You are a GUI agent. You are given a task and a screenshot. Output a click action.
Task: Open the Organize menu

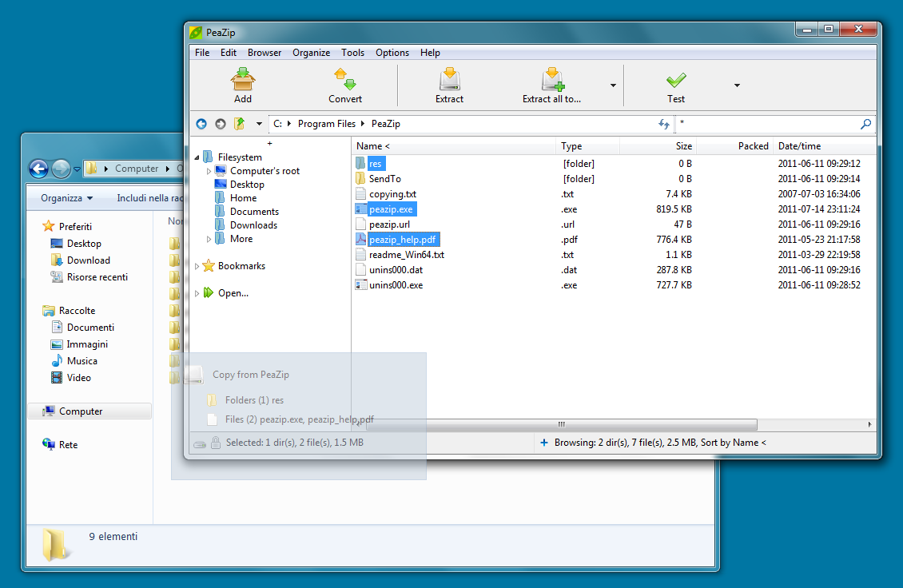tap(311, 53)
